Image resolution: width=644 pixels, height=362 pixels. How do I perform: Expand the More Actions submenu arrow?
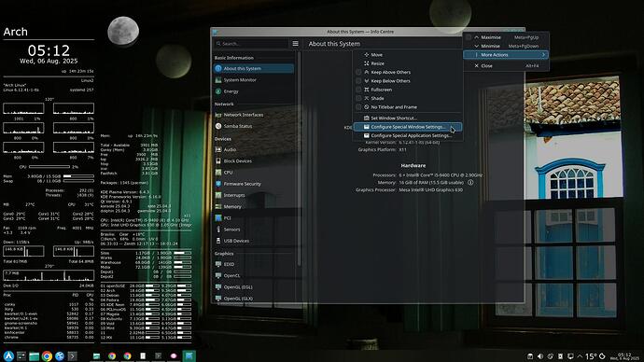click(x=543, y=55)
